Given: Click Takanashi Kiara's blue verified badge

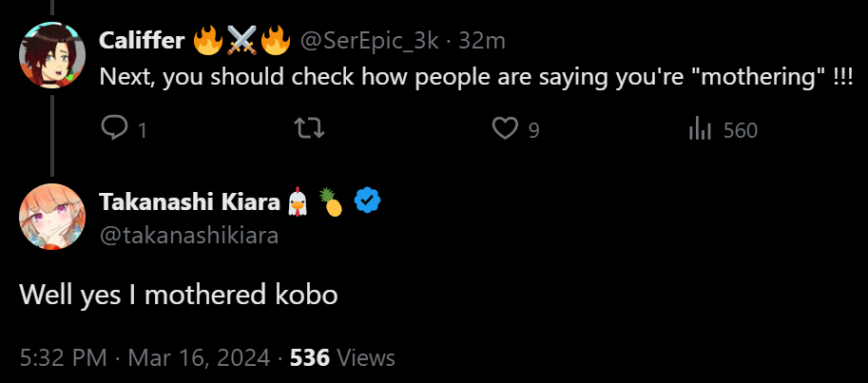Looking at the screenshot, I should pos(367,201).
